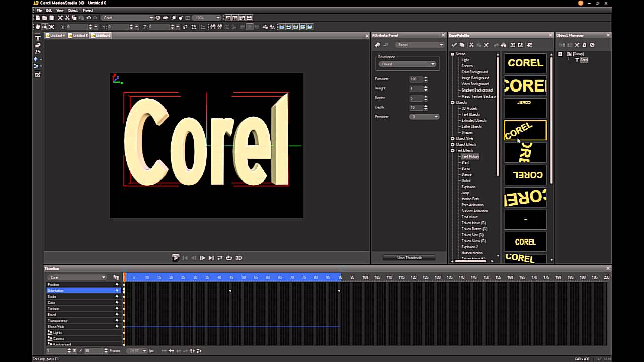Toggle the keyframe pin for the Transparency row
Image resolution: width=644 pixels, height=362 pixels.
[117, 321]
